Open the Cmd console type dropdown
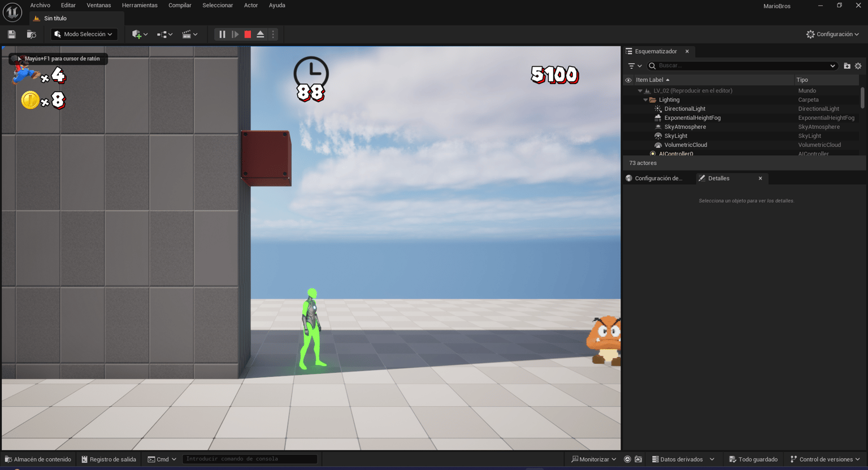This screenshot has height=470, width=868. coord(162,459)
